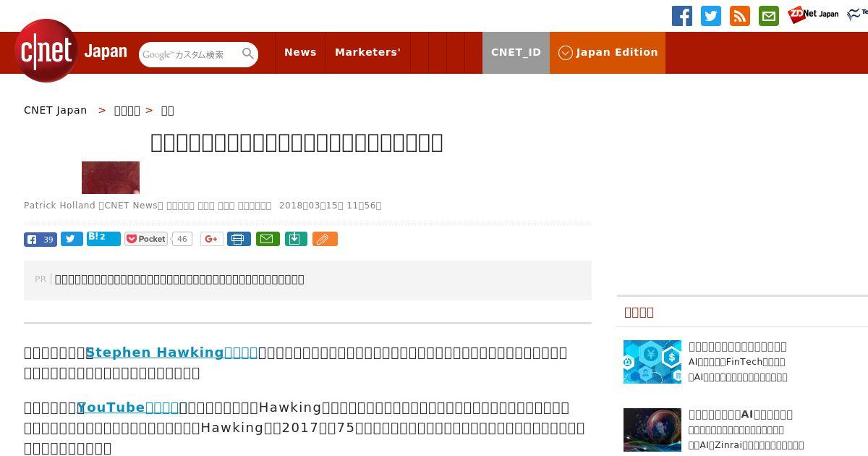
Task: Click the Pocket count bubble showing 46
Action: pos(182,239)
